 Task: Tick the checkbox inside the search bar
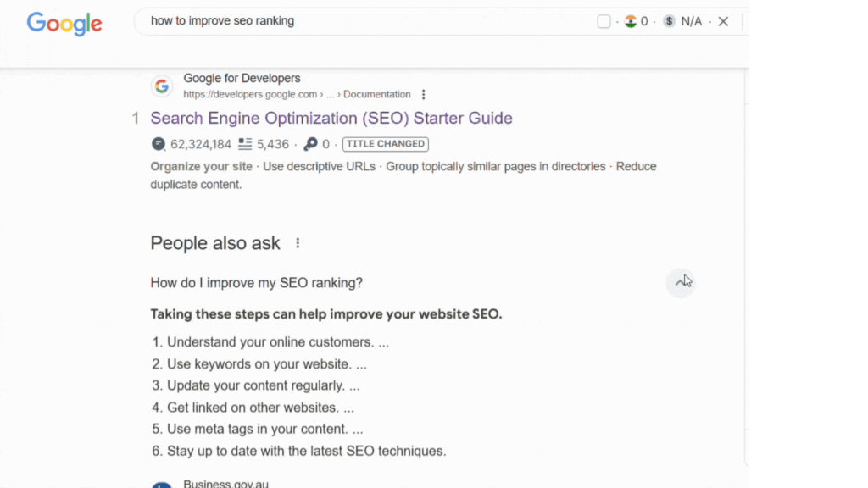pos(604,21)
